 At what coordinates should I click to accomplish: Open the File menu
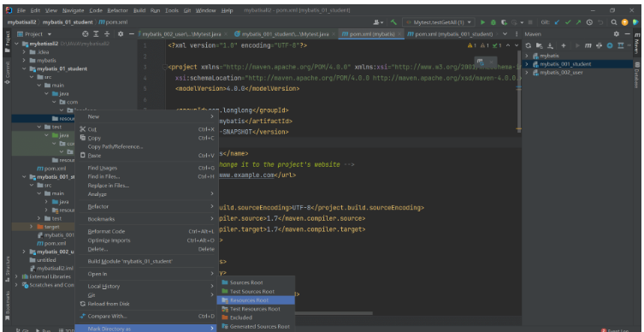(21, 10)
